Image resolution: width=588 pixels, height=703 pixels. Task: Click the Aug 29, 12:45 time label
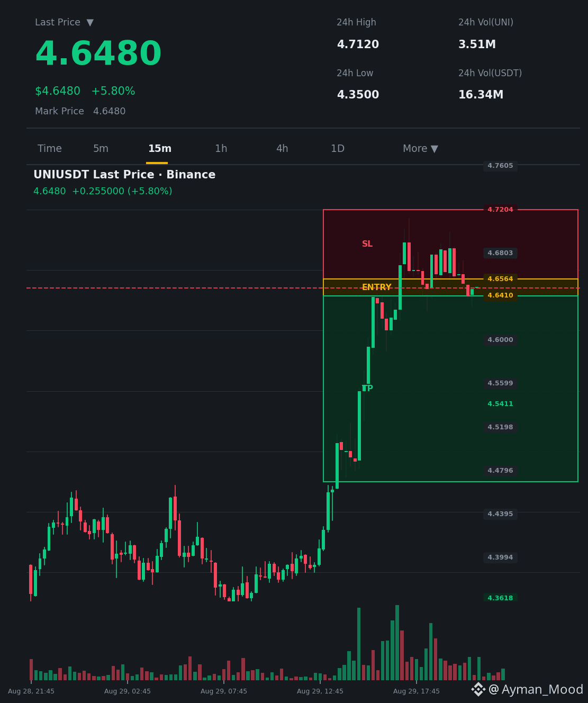[320, 691]
